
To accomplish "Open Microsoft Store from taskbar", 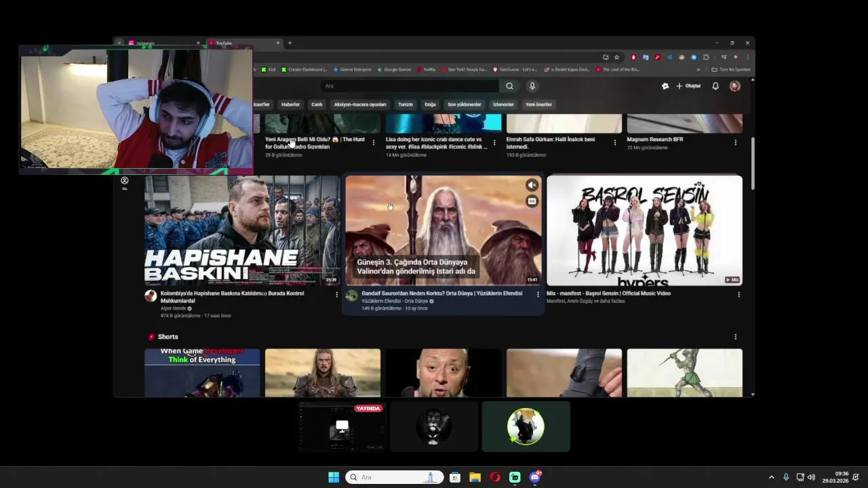I will (x=455, y=477).
